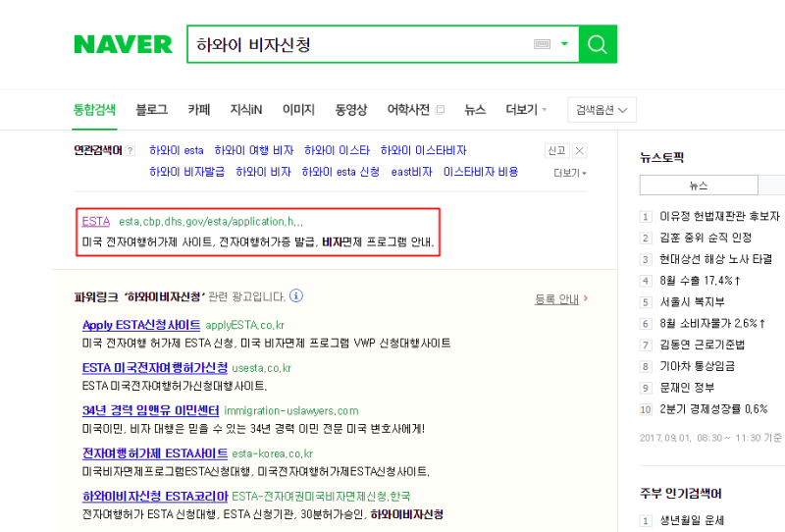Click related search 이스타비자 비용

tap(481, 172)
